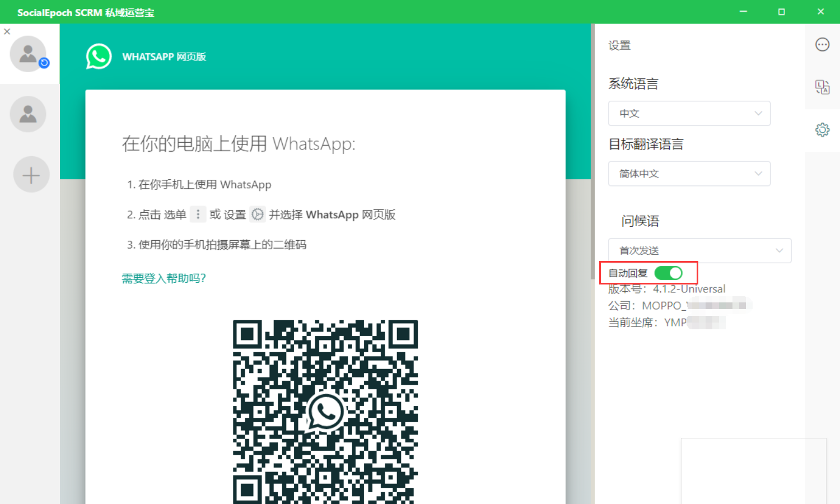Screen dimensions: 840x504
Task: Toggle the 自动回复 auto-reply switch
Action: [669, 273]
